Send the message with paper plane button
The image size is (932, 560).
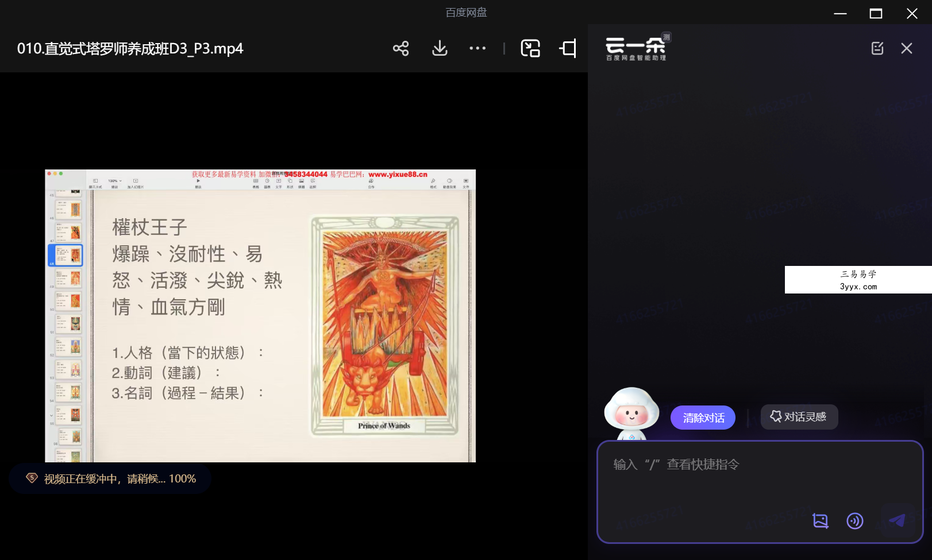coord(898,520)
